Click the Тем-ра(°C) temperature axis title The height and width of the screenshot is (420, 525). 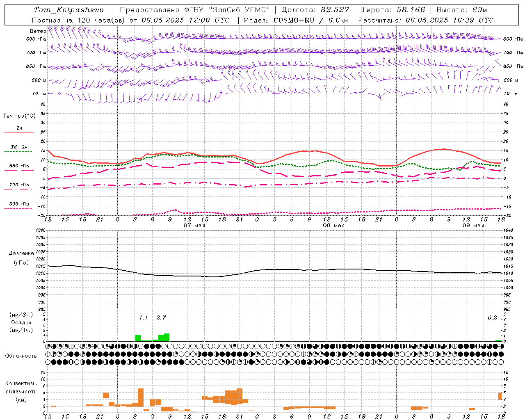pyautogui.click(x=19, y=116)
